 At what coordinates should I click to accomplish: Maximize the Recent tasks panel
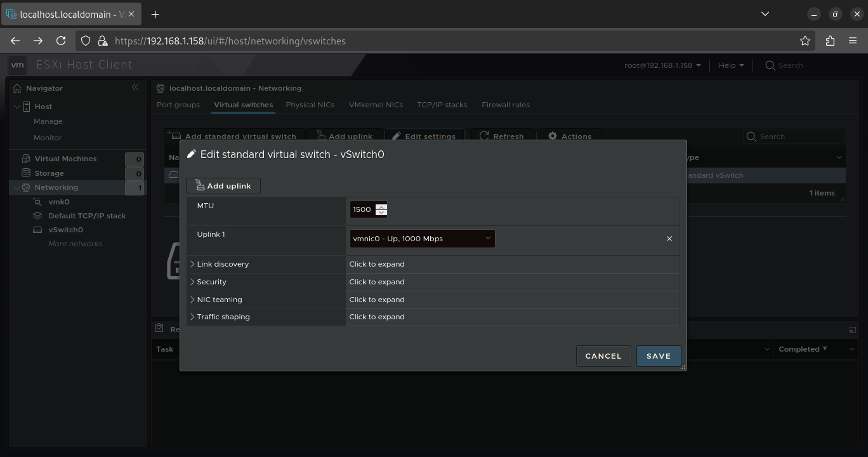click(852, 329)
